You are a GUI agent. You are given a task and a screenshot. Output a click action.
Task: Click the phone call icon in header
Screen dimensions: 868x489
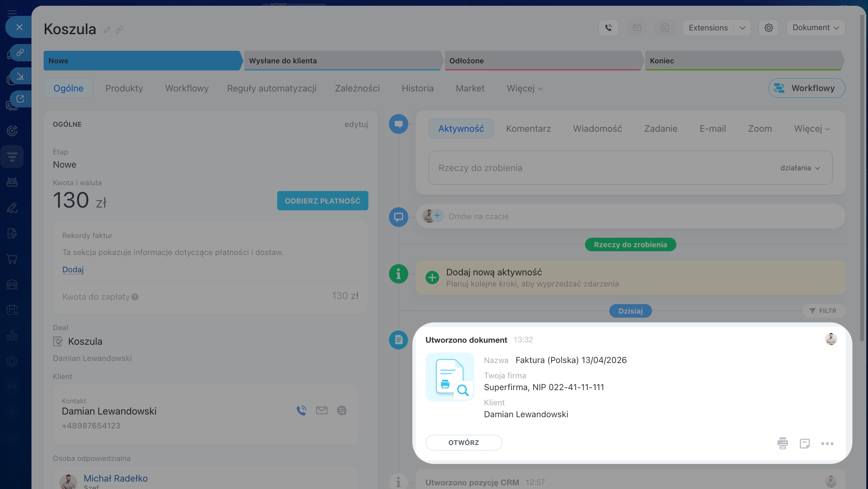[x=609, y=28]
